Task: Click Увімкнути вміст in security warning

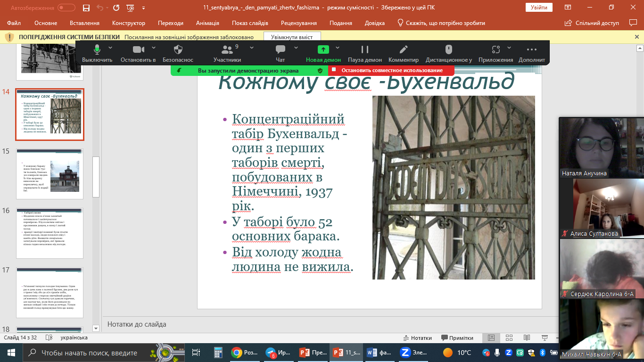Action: pos(292,37)
